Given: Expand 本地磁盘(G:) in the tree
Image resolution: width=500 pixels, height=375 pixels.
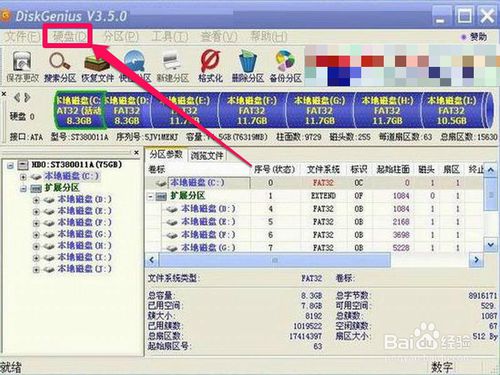Looking at the screenshot, I should click(x=36, y=235).
